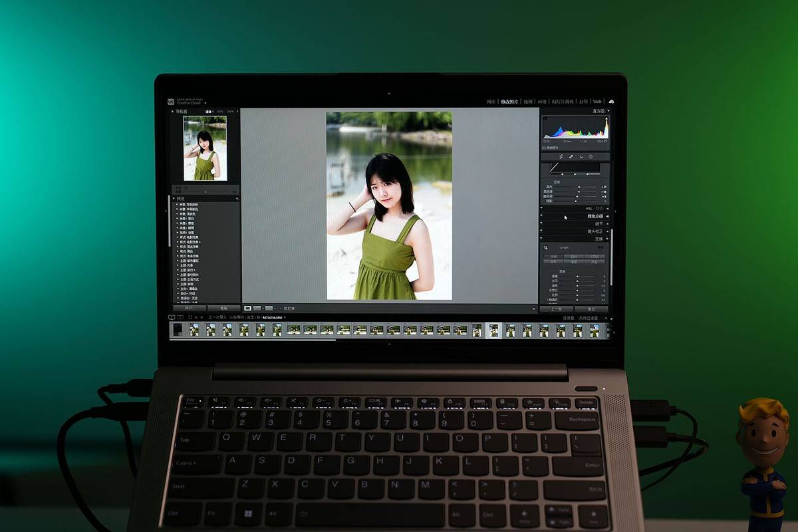Enable the 软打样 (Soft Proofing) checkbox
The height and width of the screenshot is (532, 798).
click(281, 309)
